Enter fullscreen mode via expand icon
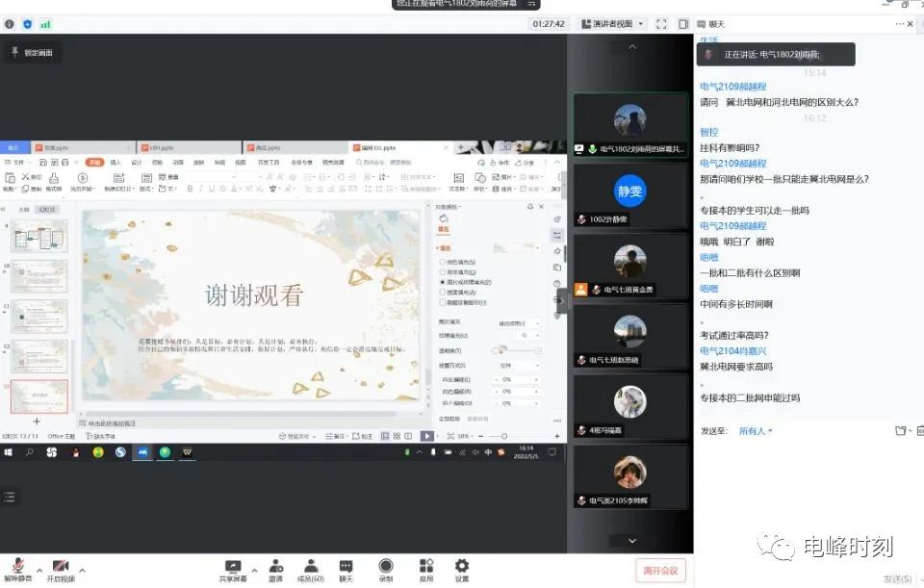This screenshot has height=588, width=924. [x=661, y=24]
